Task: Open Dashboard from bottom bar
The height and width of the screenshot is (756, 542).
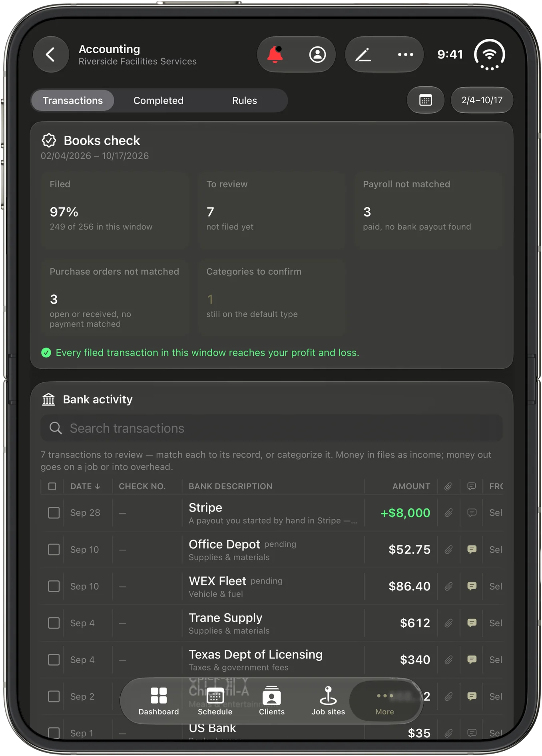Action: (x=159, y=701)
